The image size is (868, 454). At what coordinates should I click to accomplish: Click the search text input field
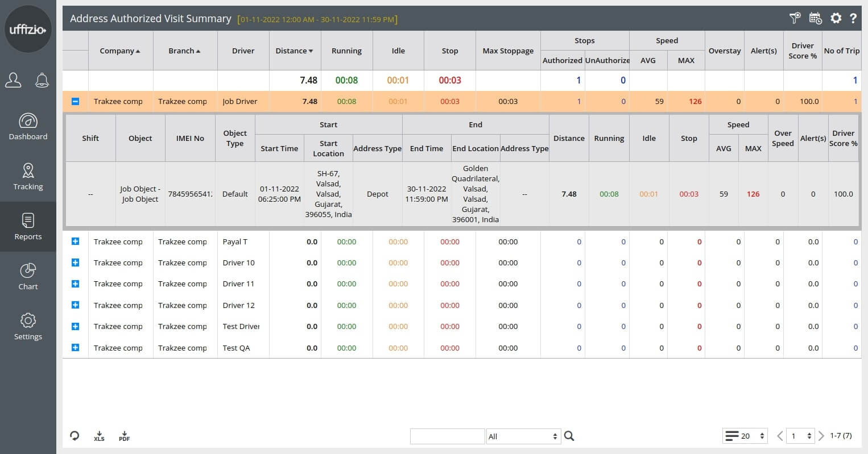(x=447, y=436)
